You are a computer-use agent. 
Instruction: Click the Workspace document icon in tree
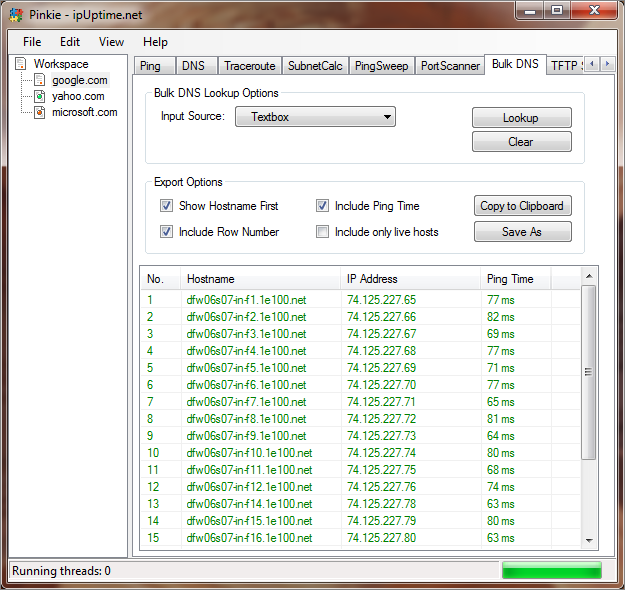(x=21, y=64)
